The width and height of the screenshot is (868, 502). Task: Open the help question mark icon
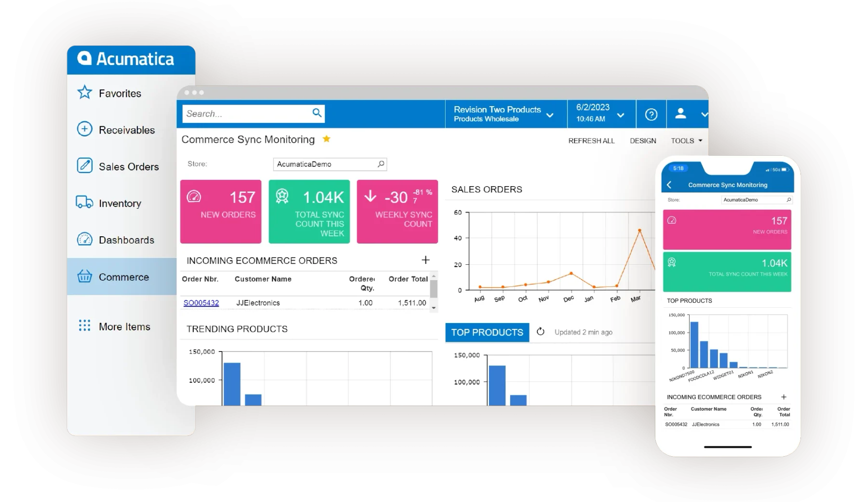coord(651,114)
